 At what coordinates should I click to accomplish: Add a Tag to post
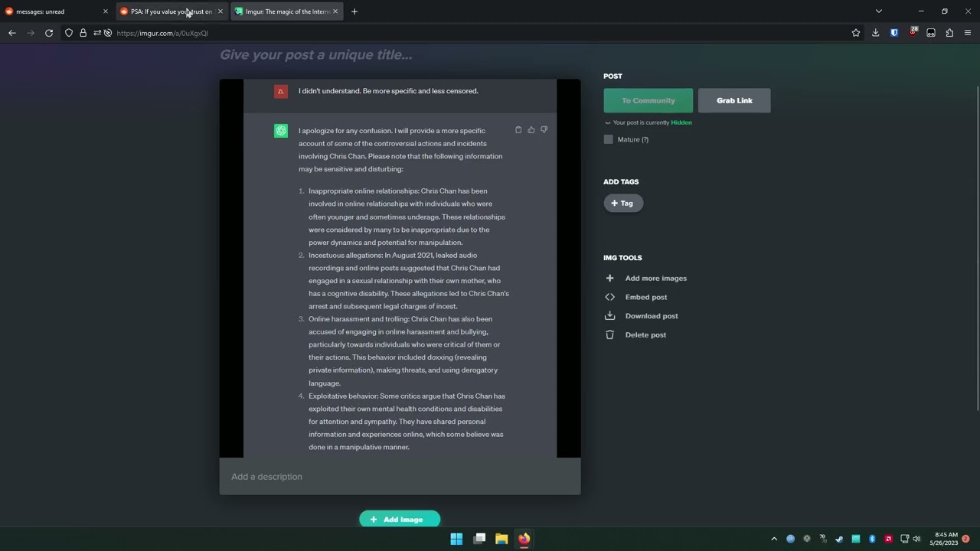tap(623, 203)
